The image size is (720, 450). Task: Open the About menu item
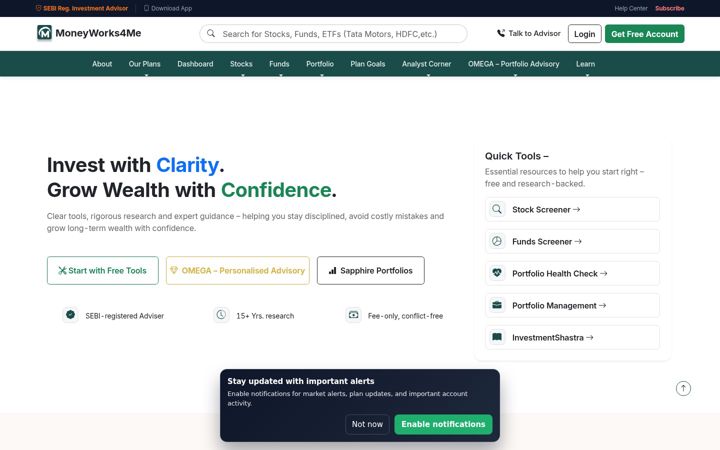102,64
